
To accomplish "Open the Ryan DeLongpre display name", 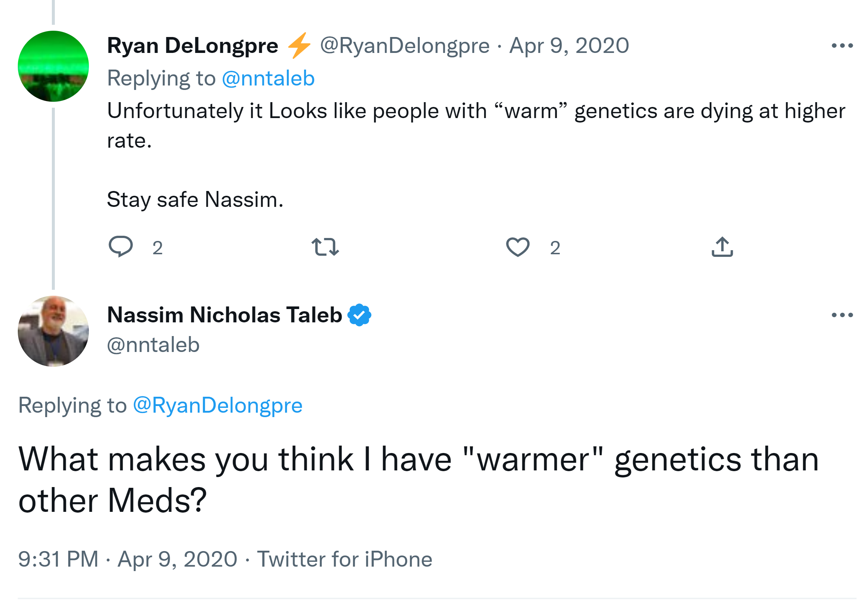I will (193, 46).
